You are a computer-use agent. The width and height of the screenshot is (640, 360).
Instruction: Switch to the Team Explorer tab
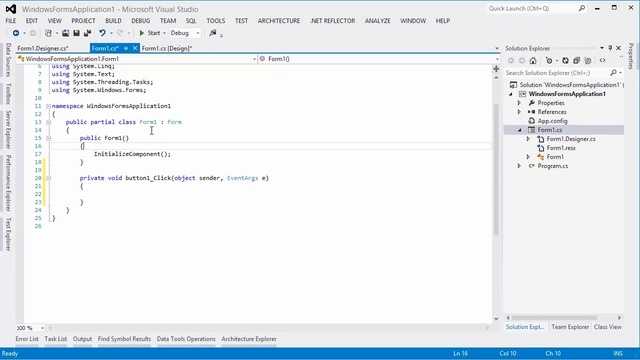570,327
